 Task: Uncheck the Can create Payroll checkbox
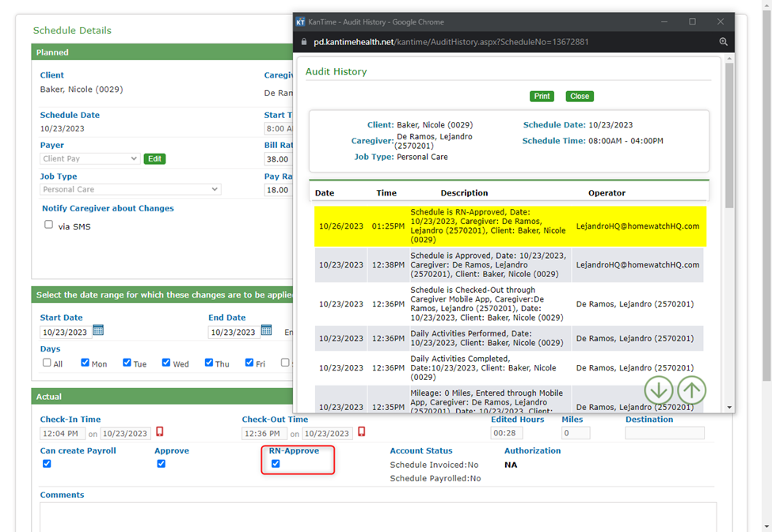(47, 464)
